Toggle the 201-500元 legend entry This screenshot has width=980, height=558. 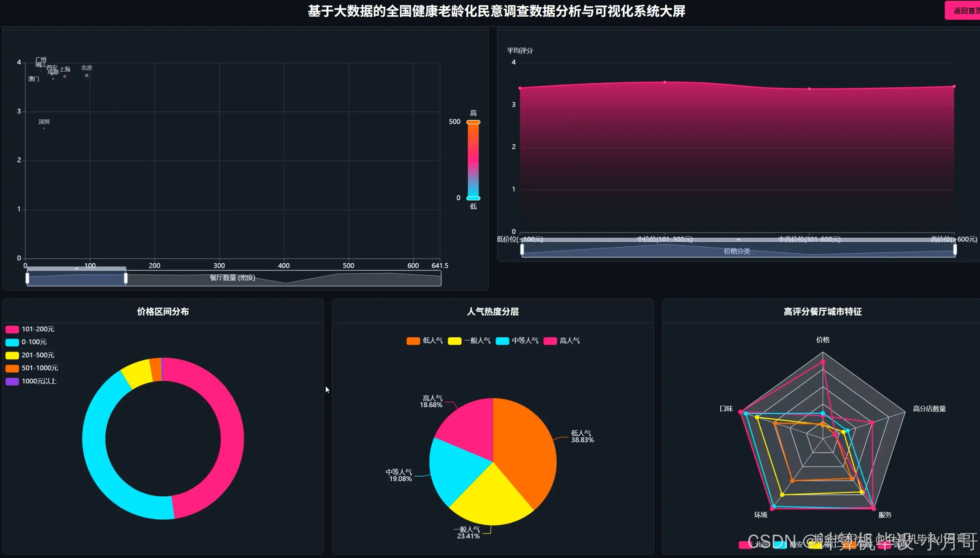point(12,355)
